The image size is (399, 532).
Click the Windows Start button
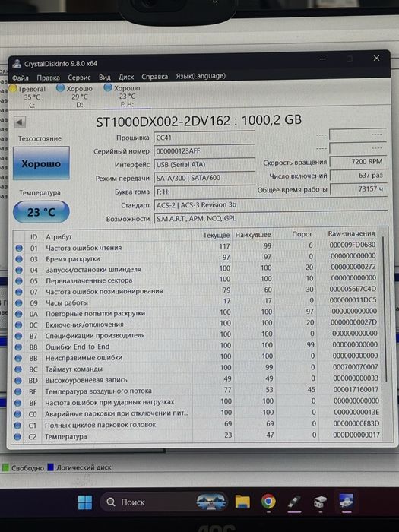point(85,502)
